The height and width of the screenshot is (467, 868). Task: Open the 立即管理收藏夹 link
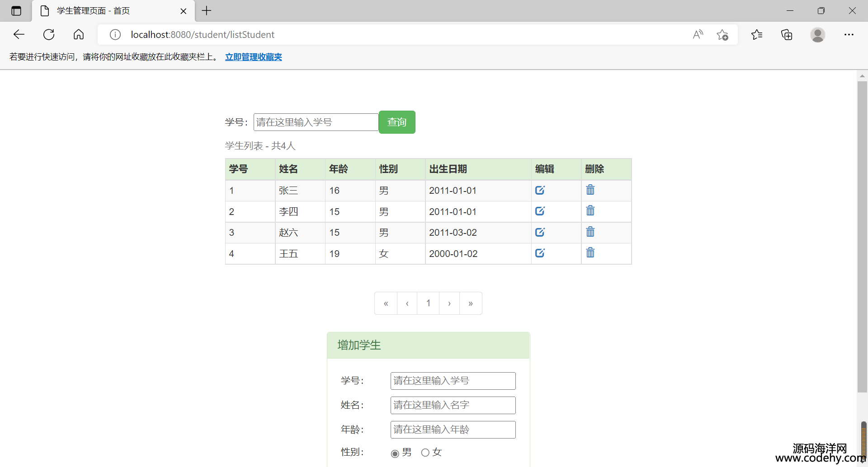point(253,57)
